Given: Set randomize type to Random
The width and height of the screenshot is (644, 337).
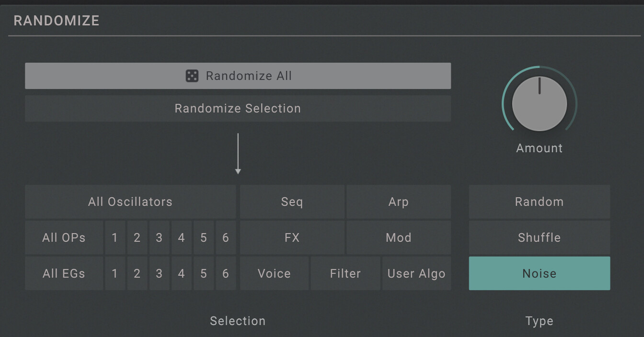Looking at the screenshot, I should 539,202.
